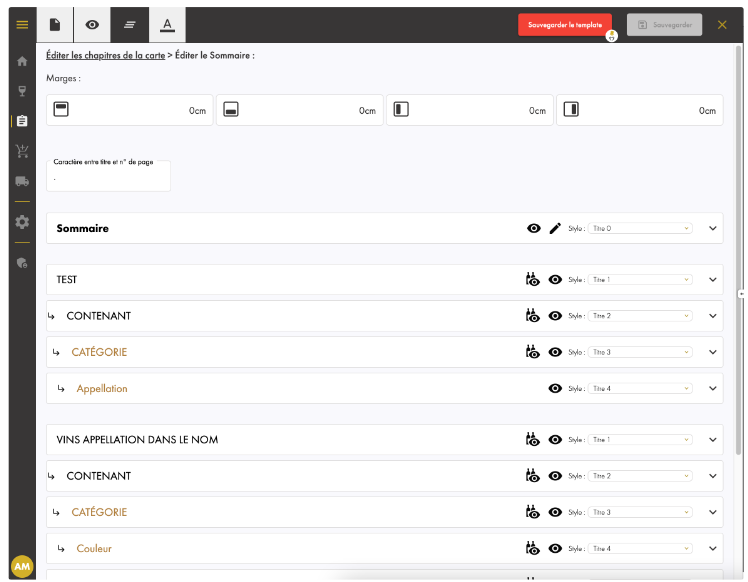Expand VINS APPELLATION DANS LE NOM row
Image resolution: width=748 pixels, height=582 pixels.
713,439
